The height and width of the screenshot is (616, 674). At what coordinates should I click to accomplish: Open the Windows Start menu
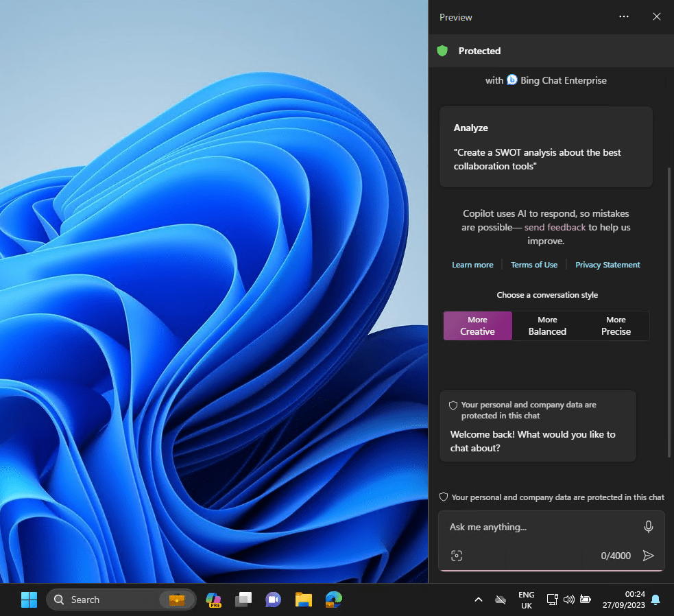click(x=29, y=600)
